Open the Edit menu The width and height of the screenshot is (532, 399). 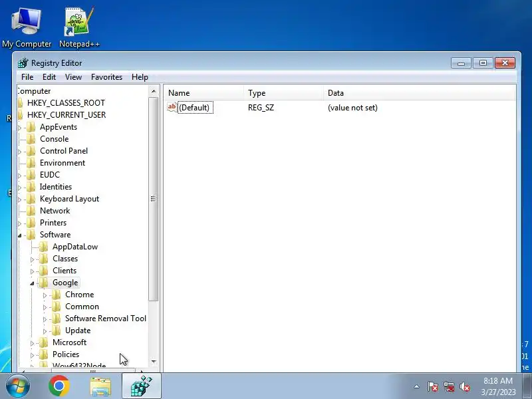(49, 77)
